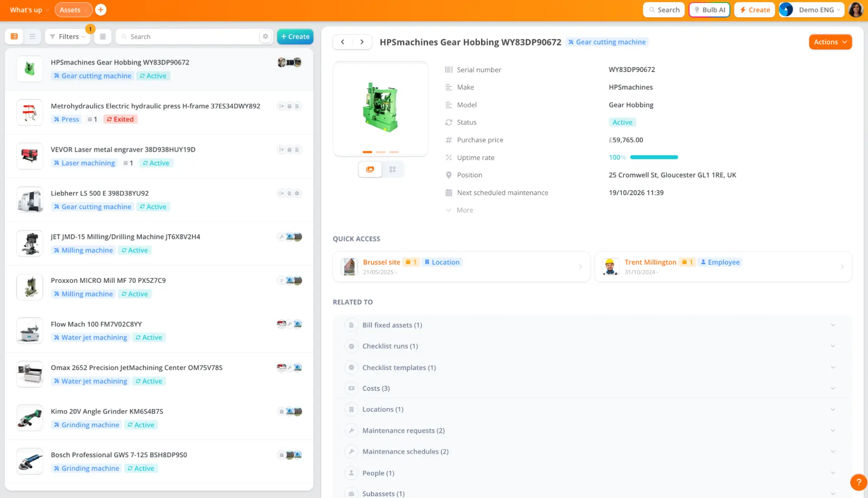Open the calendar view icon

click(103, 36)
